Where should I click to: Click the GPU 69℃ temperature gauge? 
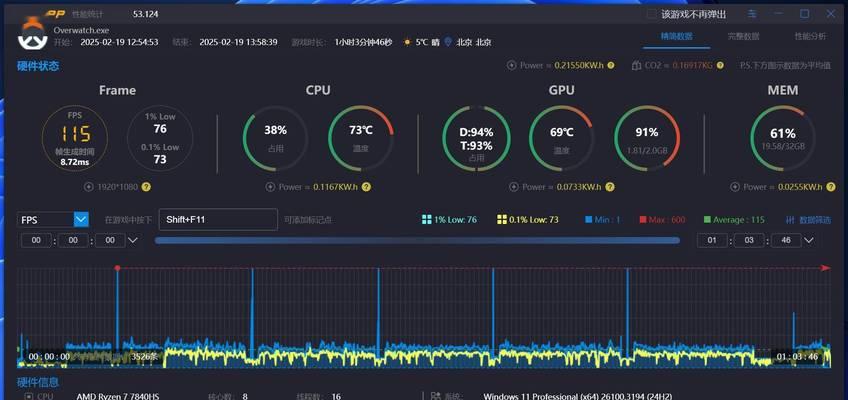[x=561, y=138]
